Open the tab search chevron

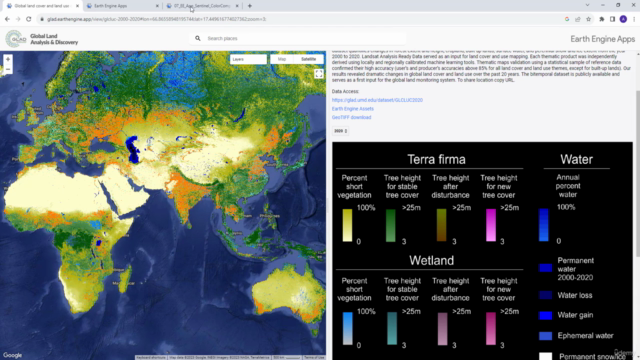coord(587,5)
